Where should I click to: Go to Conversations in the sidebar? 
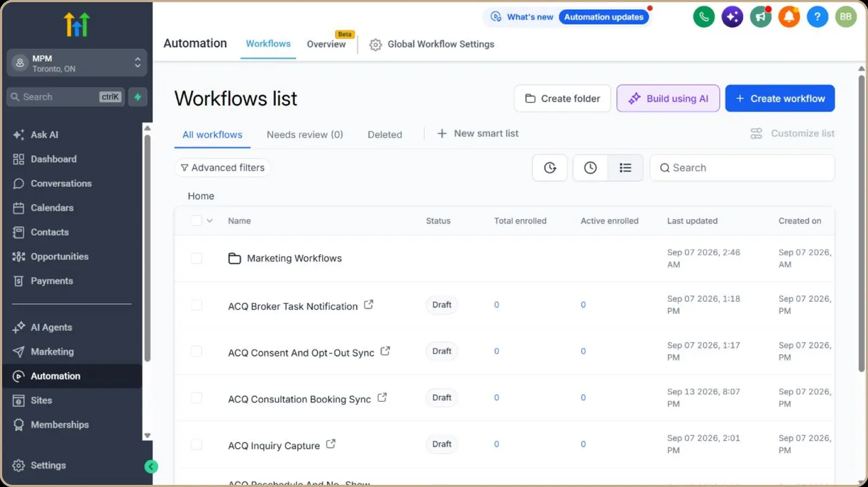(x=61, y=184)
